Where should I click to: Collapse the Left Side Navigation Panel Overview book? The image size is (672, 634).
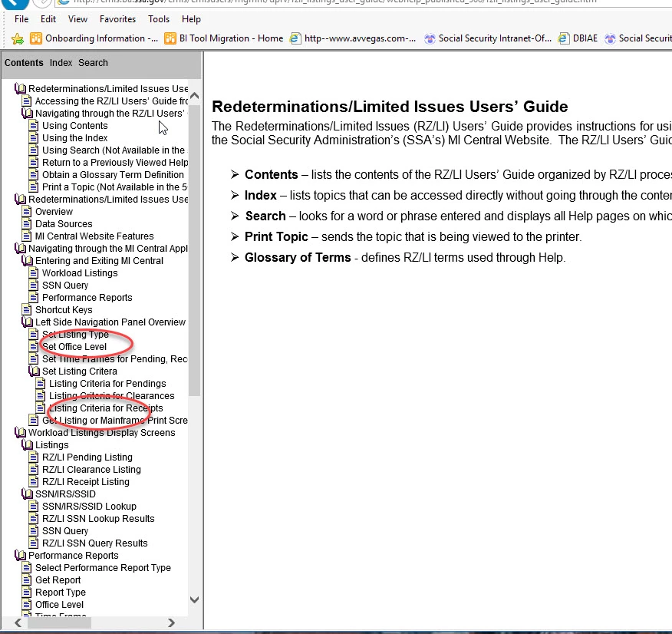click(27, 322)
